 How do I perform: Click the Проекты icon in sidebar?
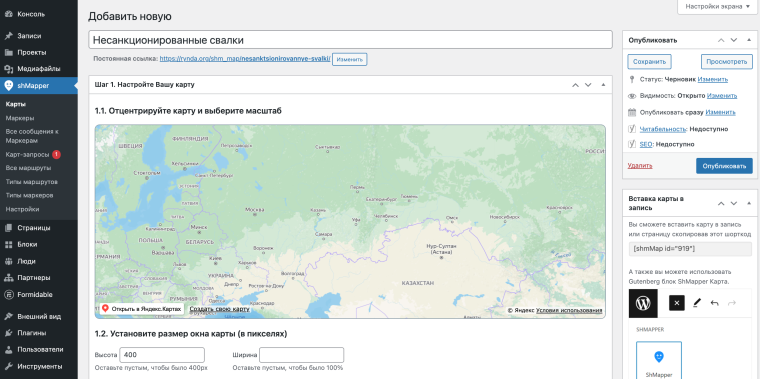pos(8,52)
